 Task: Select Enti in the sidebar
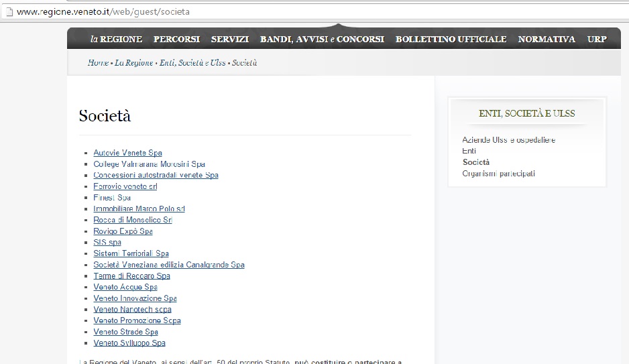(469, 151)
